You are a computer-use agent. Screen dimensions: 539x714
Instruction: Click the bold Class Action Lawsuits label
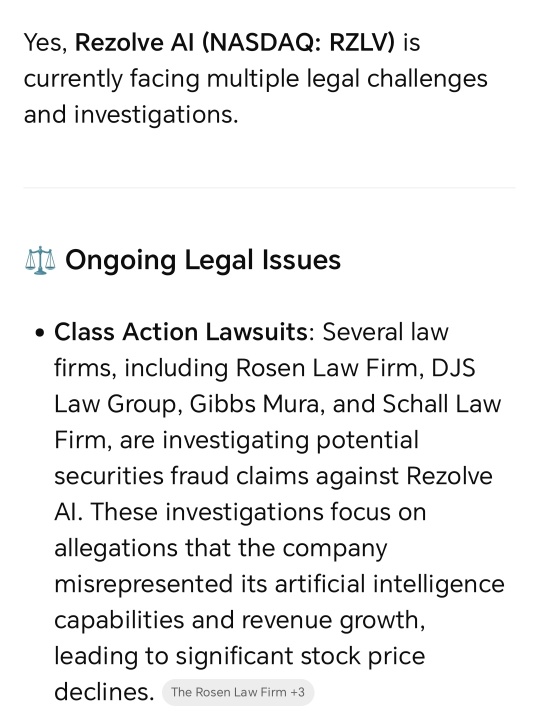[181, 332]
